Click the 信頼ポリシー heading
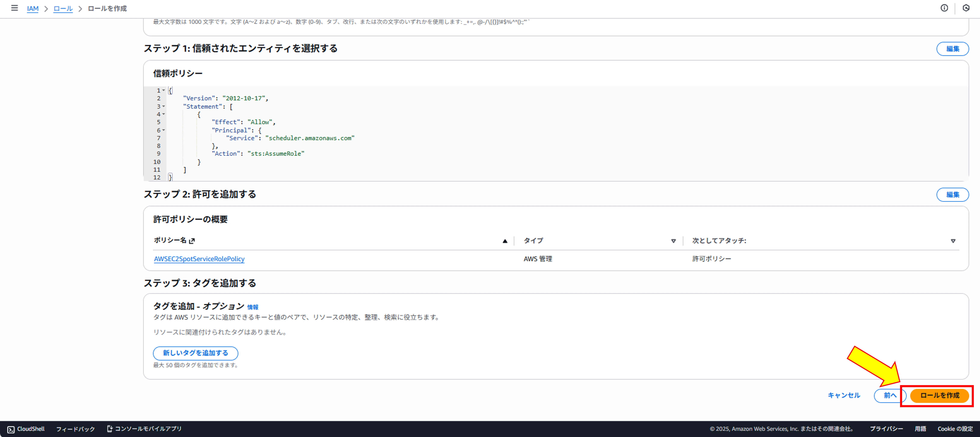 coord(178,73)
